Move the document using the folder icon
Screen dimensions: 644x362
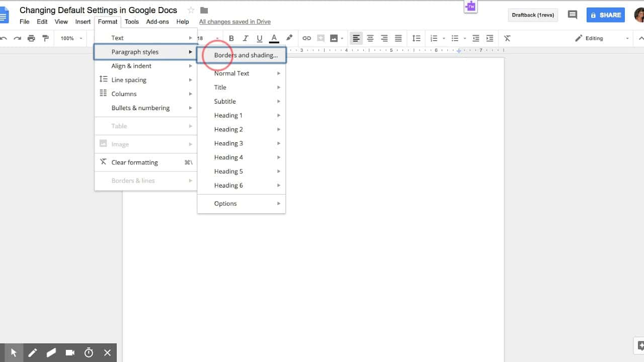click(204, 10)
